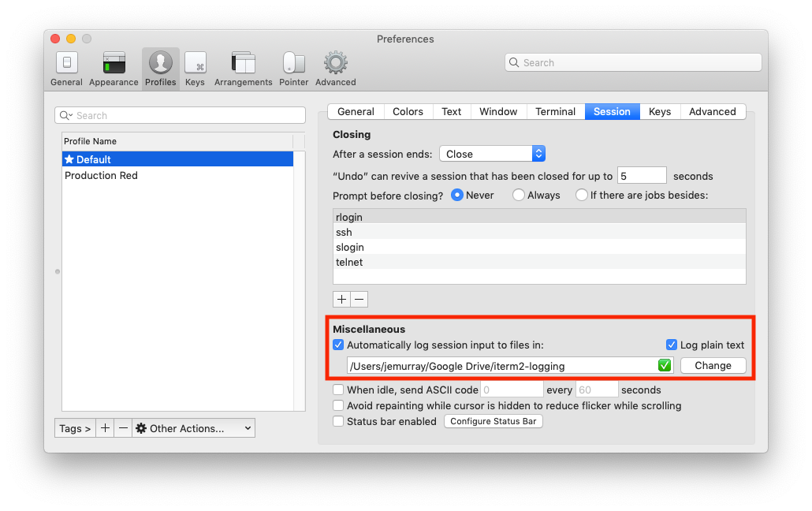The width and height of the screenshot is (812, 511).
Task: Click the Change button for the logging folder
Action: pyautogui.click(x=713, y=365)
